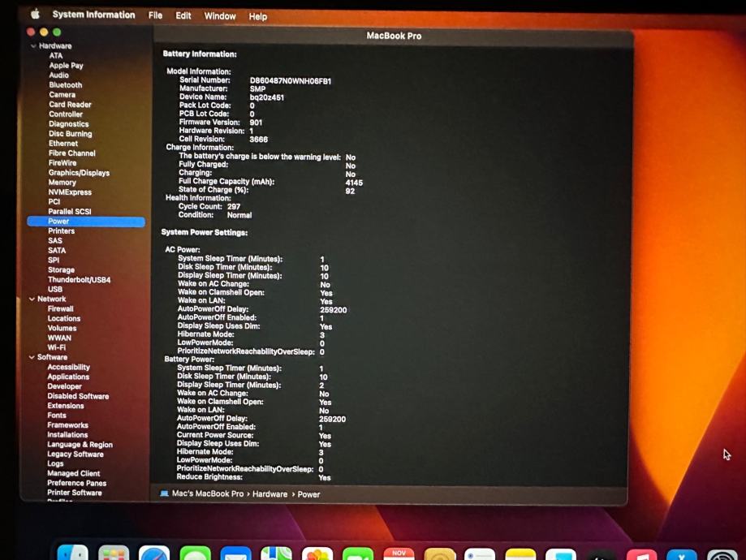Open the Edit menu
Viewport: 746px width, 560px height.
tap(183, 15)
